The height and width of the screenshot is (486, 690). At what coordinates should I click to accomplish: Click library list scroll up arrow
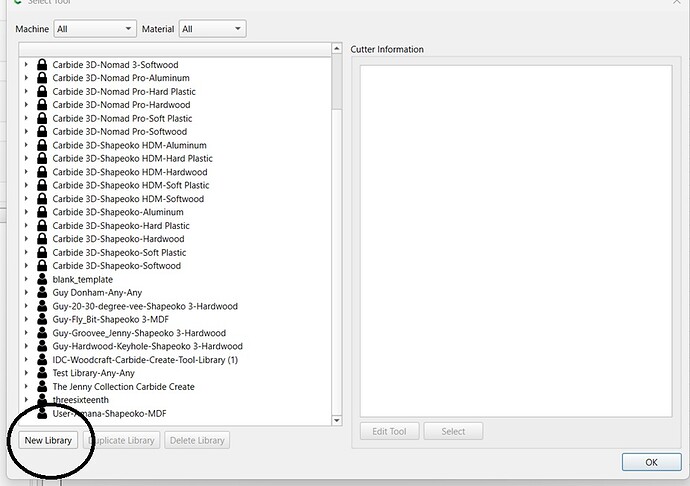click(337, 48)
